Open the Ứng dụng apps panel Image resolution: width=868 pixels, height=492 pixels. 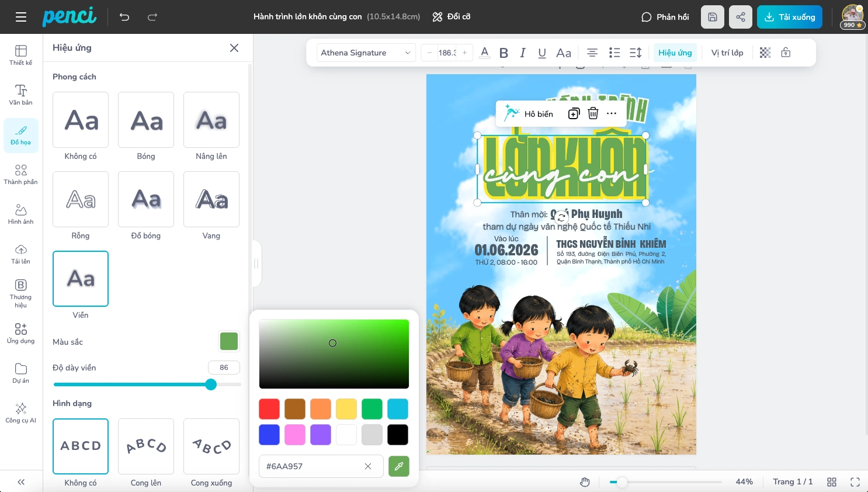(x=21, y=333)
